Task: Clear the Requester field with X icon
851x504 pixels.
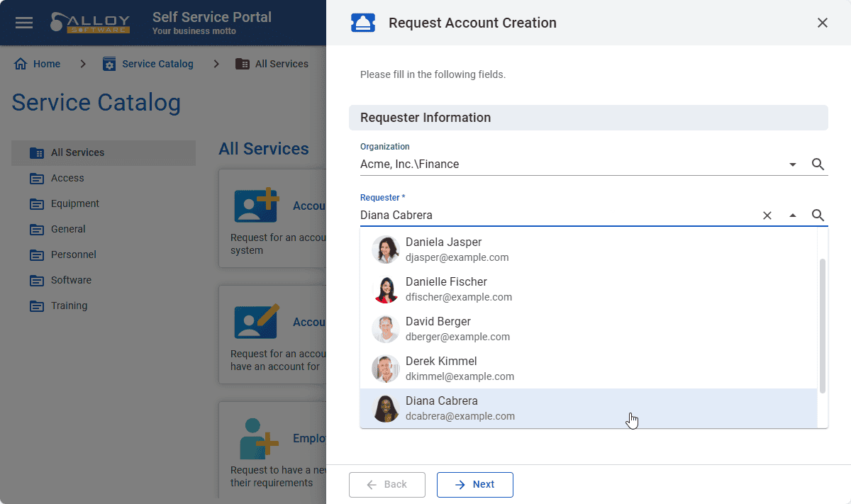Action: click(x=767, y=215)
